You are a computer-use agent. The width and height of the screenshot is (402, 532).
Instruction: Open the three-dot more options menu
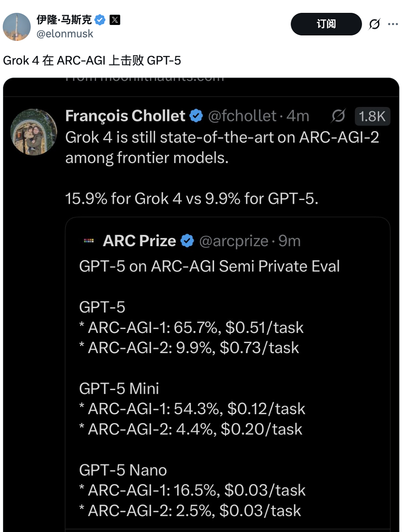(x=393, y=24)
